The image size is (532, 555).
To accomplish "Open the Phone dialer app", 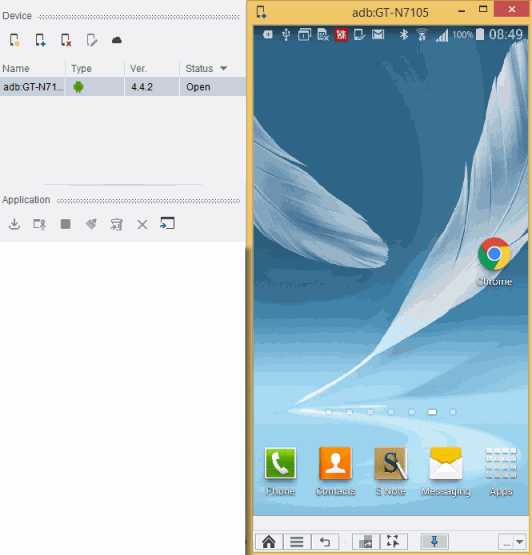I will tap(280, 472).
